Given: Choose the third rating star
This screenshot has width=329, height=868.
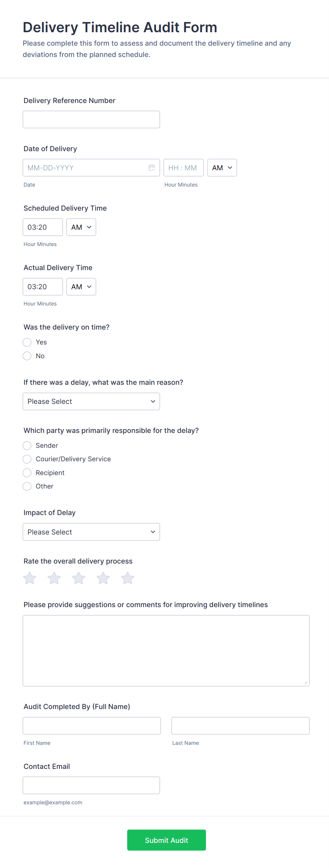Looking at the screenshot, I should (x=79, y=578).
